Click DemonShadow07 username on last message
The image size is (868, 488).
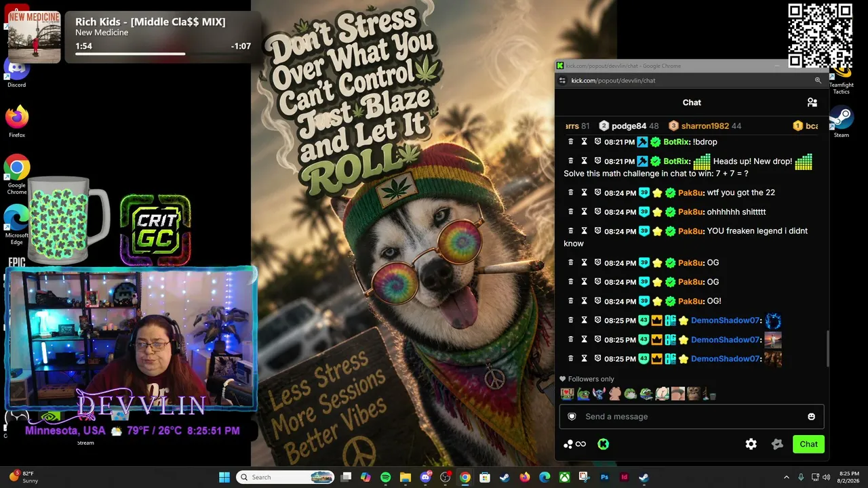click(725, 359)
